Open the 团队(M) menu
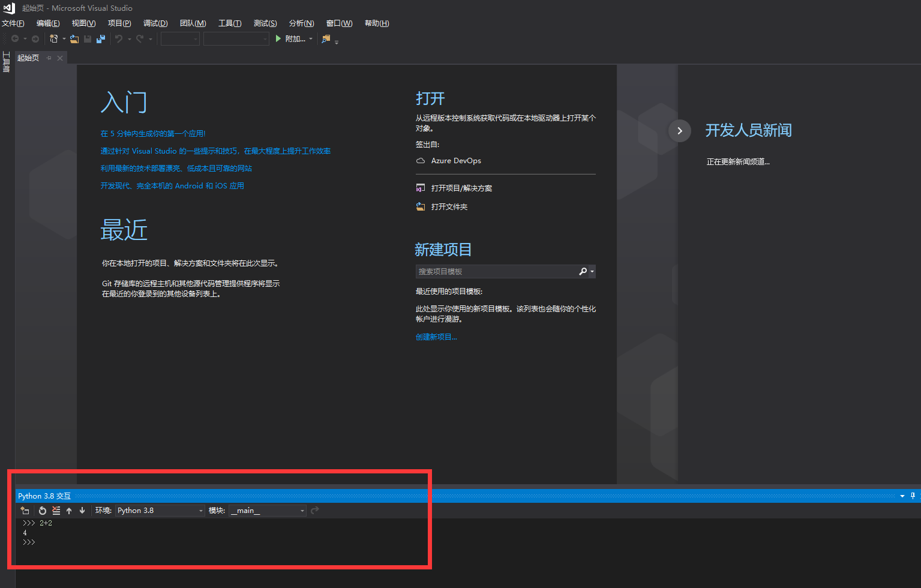The height and width of the screenshot is (588, 921). [x=193, y=23]
